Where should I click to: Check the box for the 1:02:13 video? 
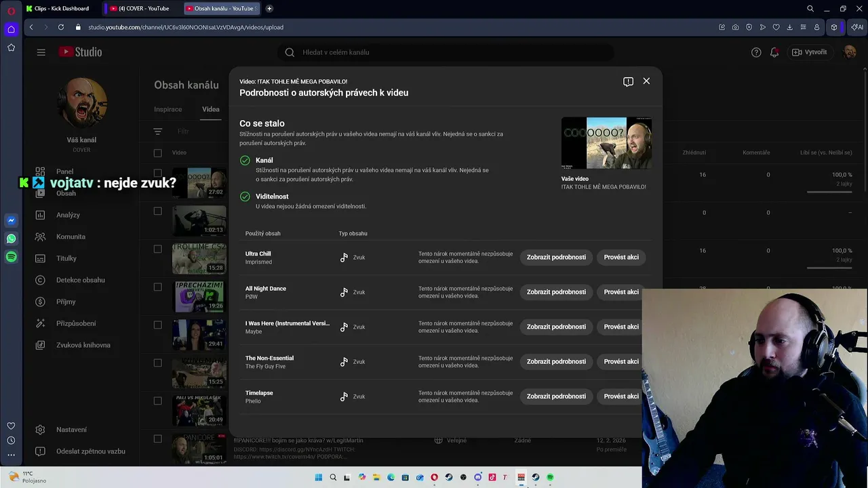coord(157,211)
